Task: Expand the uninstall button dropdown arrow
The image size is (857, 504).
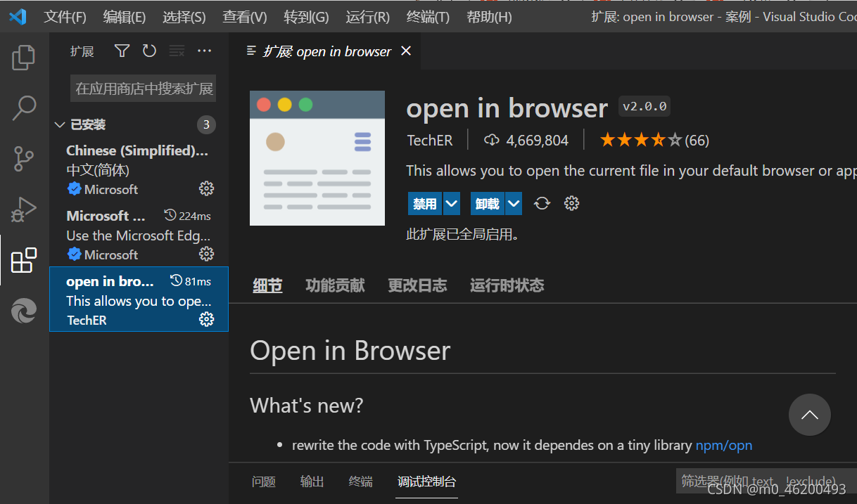Action: [x=514, y=204]
